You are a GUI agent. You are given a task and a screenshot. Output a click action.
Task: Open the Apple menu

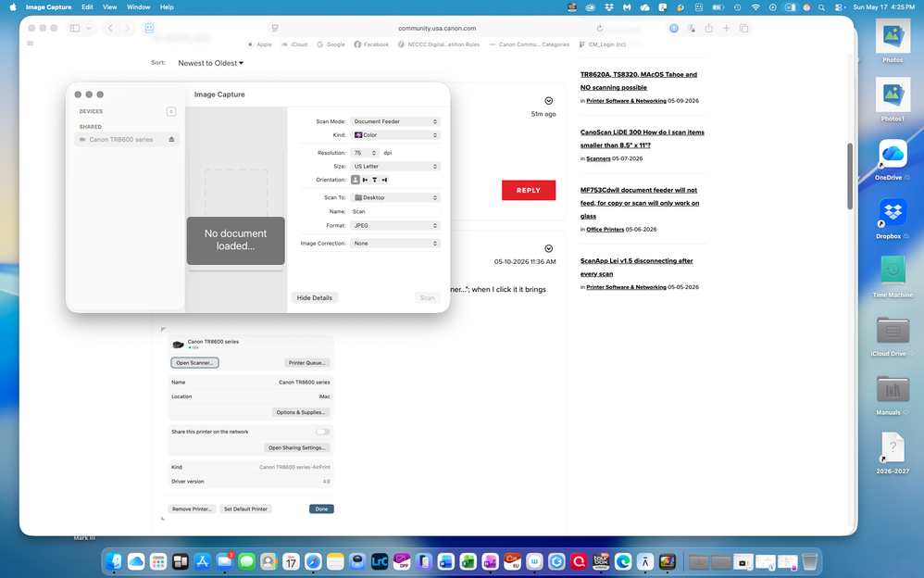click(x=13, y=7)
